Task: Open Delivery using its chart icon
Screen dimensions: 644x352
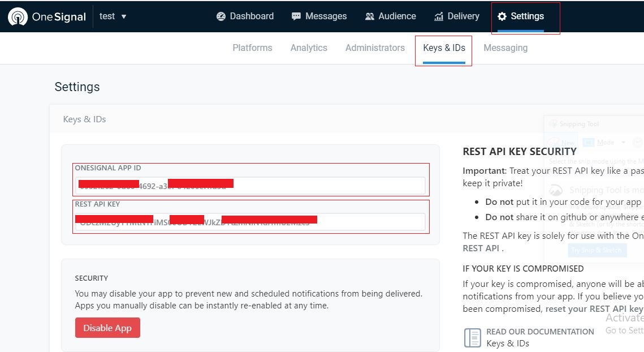Action: [x=439, y=16]
